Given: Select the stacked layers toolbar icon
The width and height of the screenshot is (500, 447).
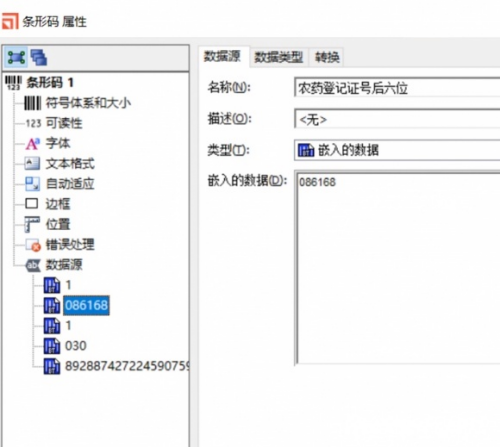Looking at the screenshot, I should (39, 57).
